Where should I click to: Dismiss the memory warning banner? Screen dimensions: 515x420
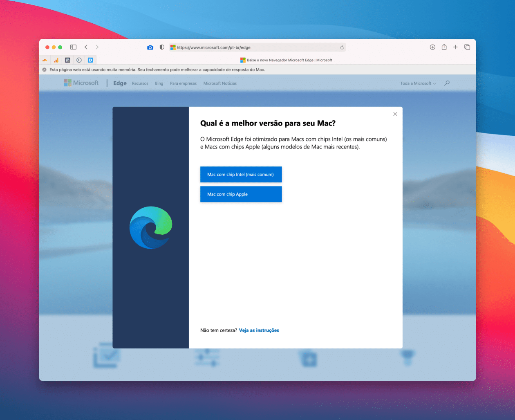coord(44,69)
